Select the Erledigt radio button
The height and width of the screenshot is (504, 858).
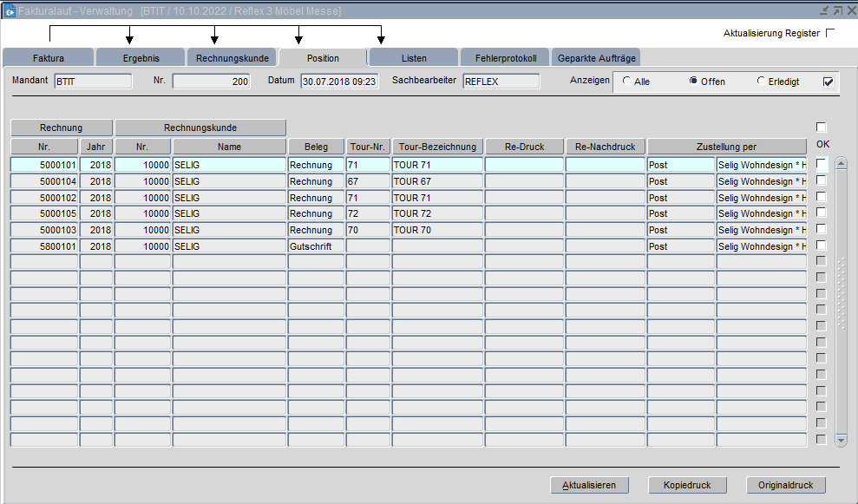pos(761,82)
